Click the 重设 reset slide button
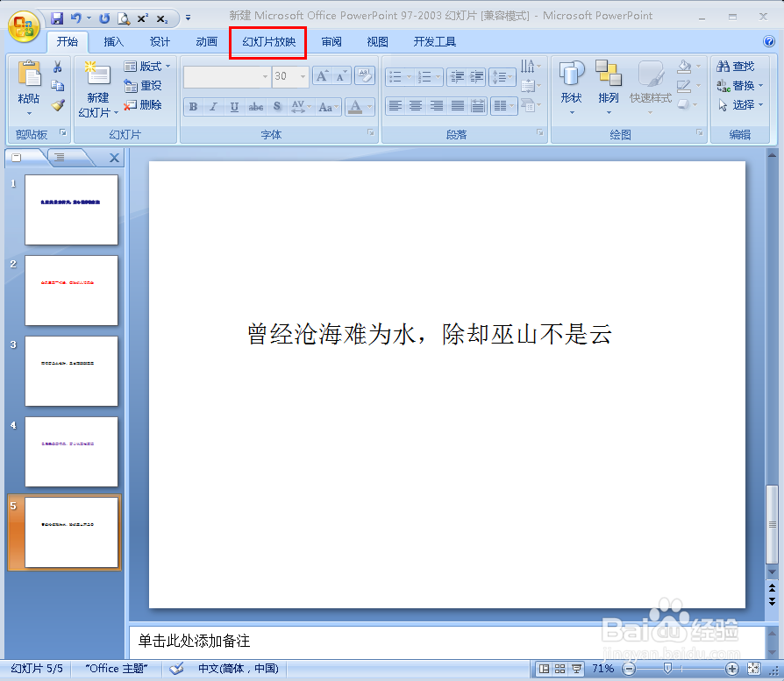Viewport: 784px width, 681px height. coord(143,85)
